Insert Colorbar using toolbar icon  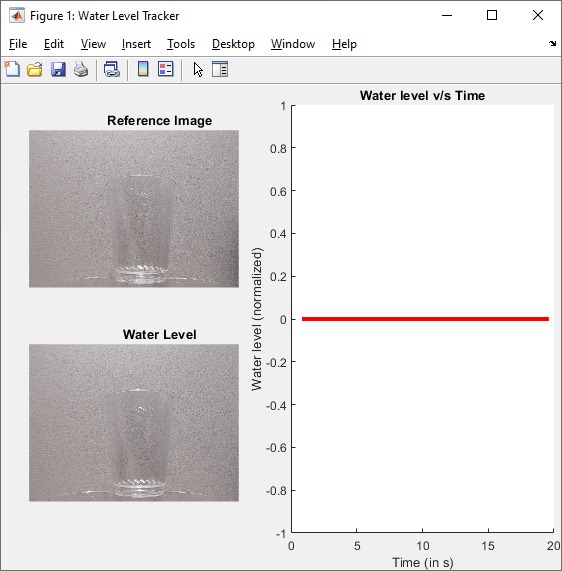pos(143,69)
